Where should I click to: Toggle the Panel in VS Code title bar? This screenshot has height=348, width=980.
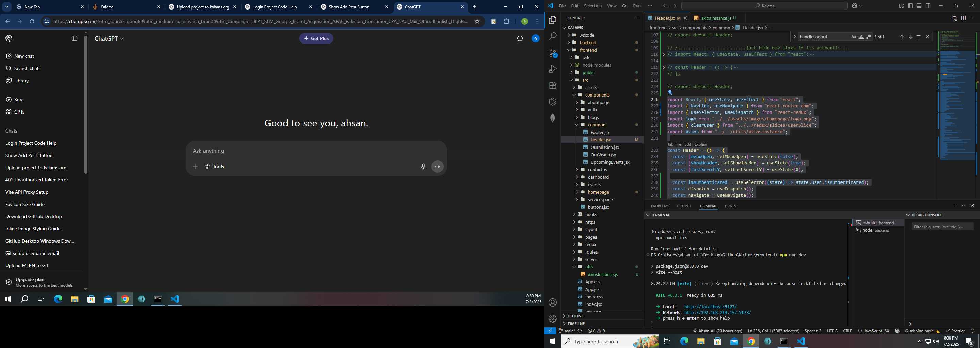919,6
